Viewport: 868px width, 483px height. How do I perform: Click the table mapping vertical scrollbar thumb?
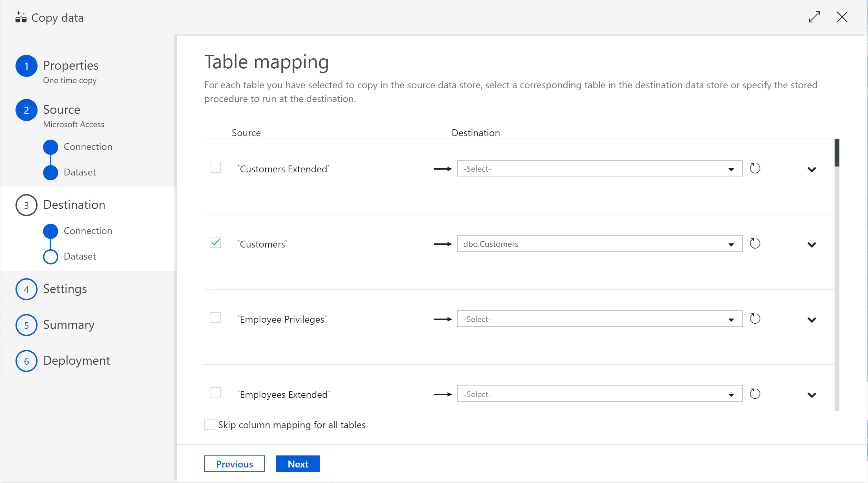(x=837, y=153)
